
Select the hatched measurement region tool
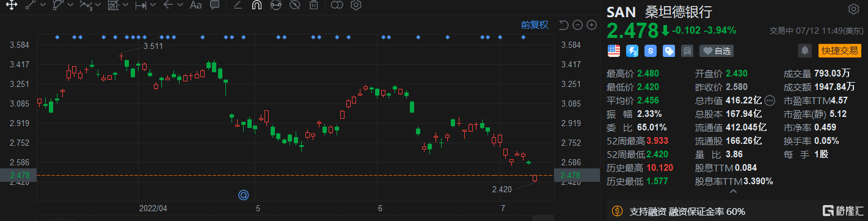(x=113, y=6)
